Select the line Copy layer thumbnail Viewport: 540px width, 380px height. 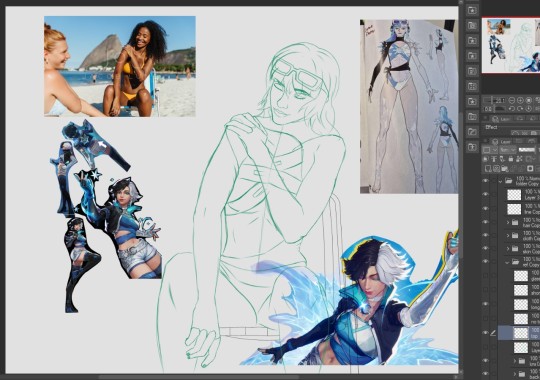click(514, 209)
